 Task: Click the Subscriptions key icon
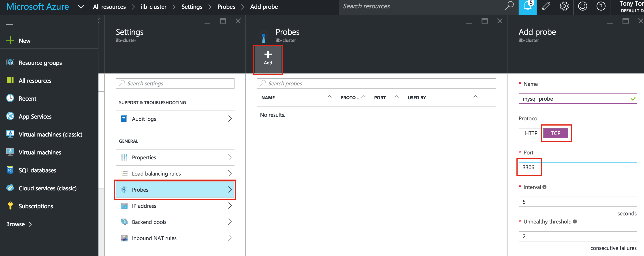point(10,206)
